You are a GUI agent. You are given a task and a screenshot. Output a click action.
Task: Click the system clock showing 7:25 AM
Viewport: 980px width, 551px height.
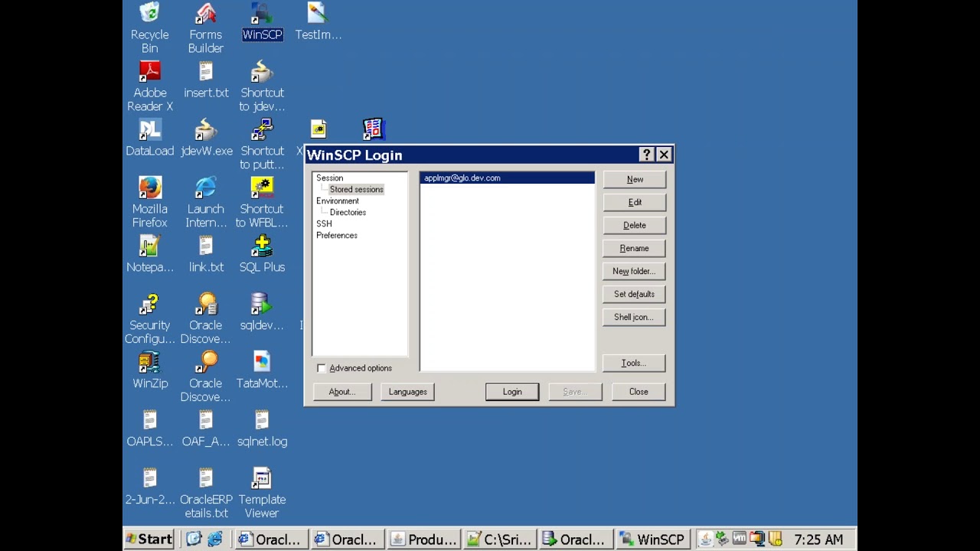tap(818, 540)
